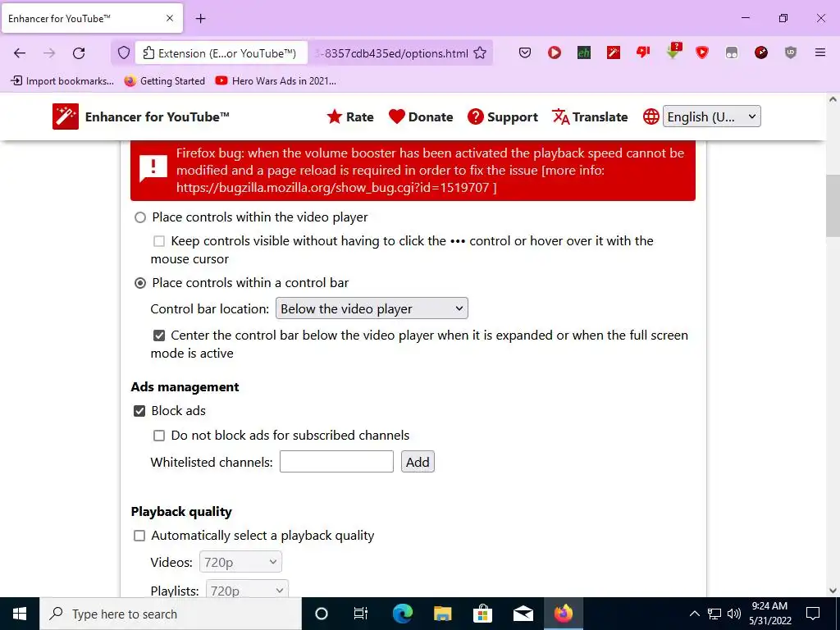
Task: Reload the current page
Action: click(79, 53)
